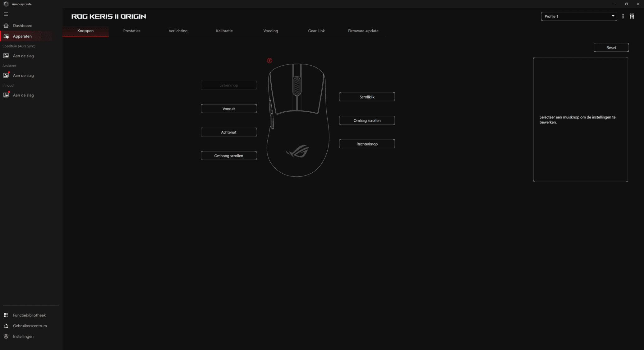Click the Armoury Crate logo in title bar
This screenshot has width=644, height=350.
point(6,4)
